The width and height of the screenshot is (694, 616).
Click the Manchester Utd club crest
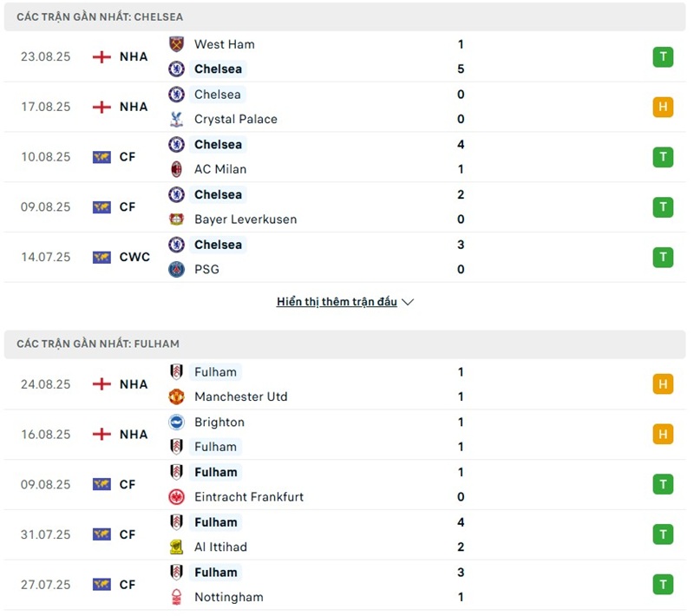click(177, 396)
